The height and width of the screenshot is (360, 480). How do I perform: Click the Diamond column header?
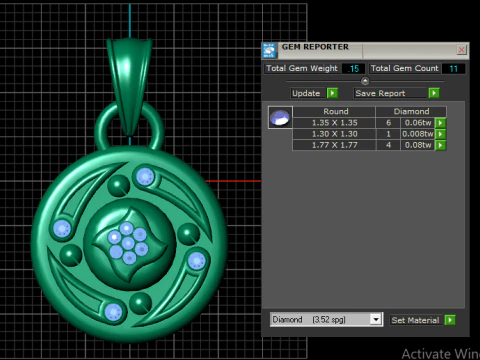(x=411, y=111)
